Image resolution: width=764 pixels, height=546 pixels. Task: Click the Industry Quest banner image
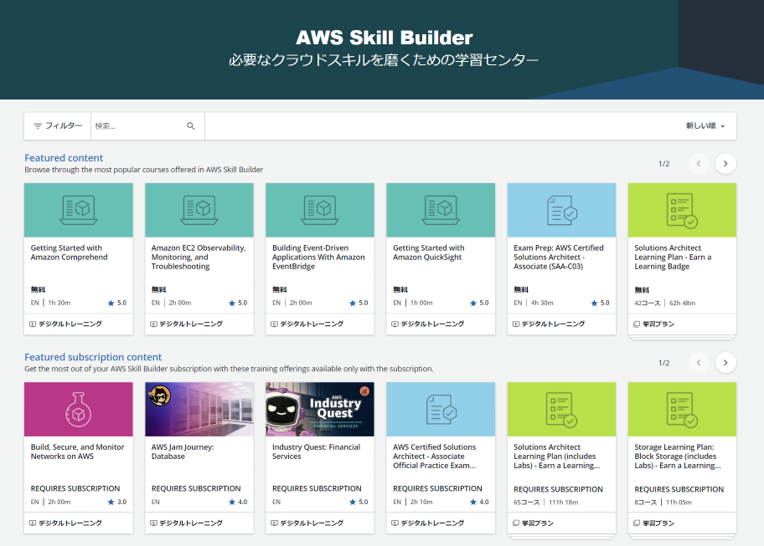(x=320, y=409)
